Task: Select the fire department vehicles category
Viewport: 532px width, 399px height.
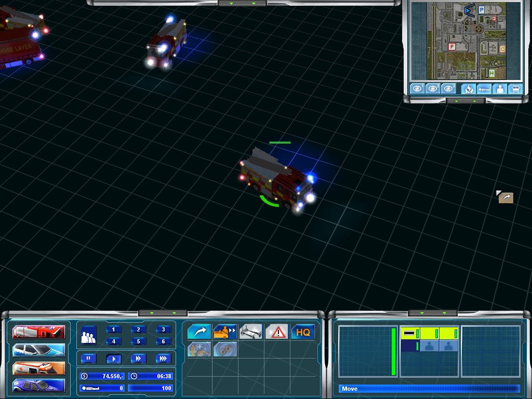Action: 38,332
